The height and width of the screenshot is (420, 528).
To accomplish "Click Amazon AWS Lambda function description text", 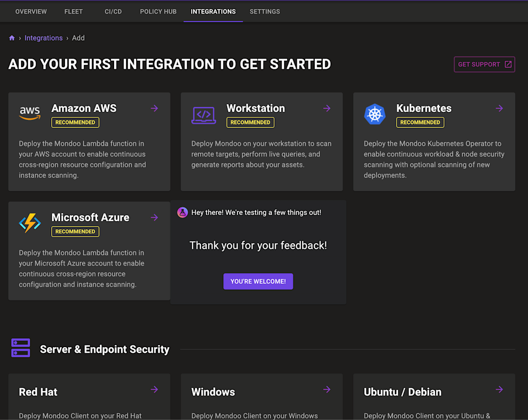I will [x=82, y=160].
